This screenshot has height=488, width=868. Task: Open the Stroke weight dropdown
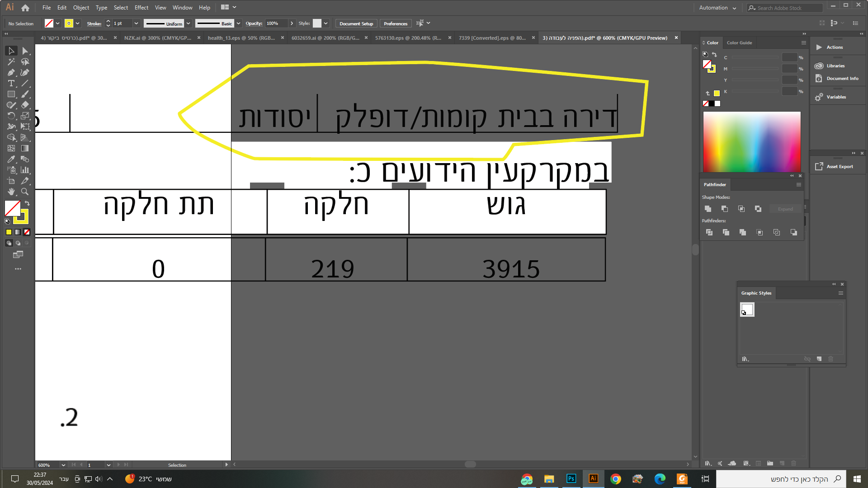coord(136,23)
